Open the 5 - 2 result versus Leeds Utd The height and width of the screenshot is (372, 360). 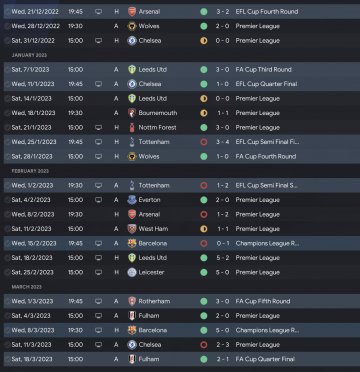click(x=223, y=258)
